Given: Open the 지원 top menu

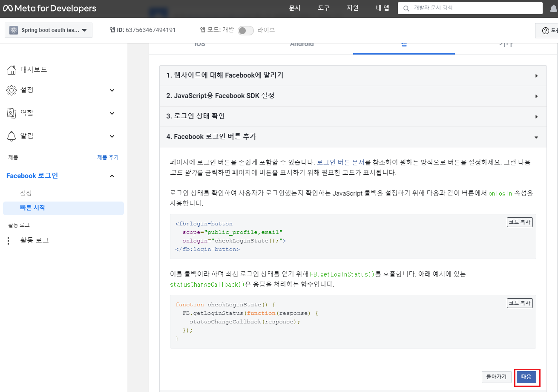Looking at the screenshot, I should (353, 8).
